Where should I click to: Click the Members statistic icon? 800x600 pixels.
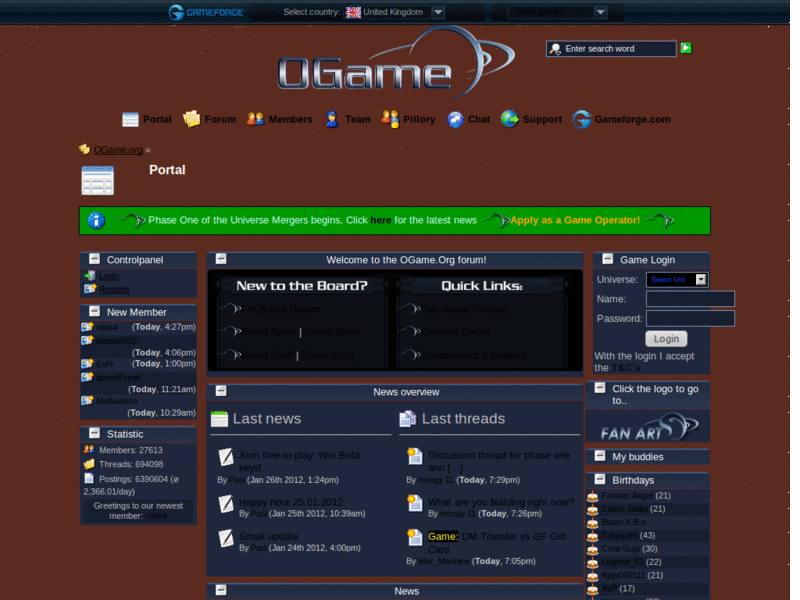89,449
